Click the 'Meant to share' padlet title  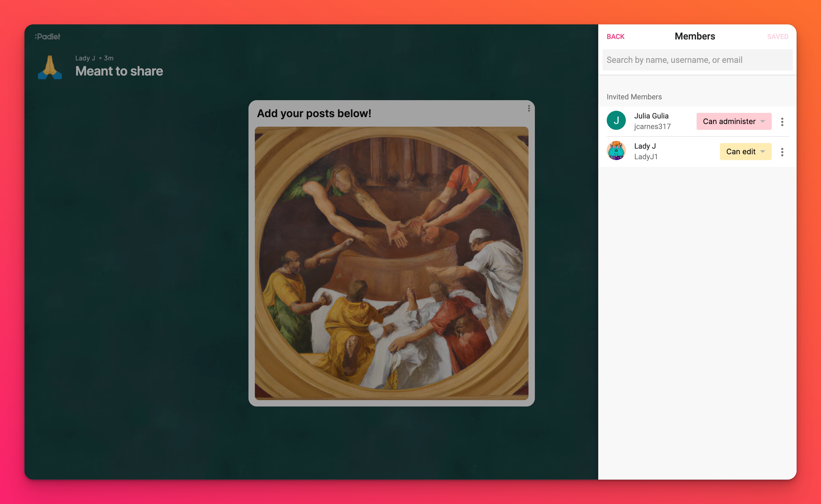(x=119, y=71)
